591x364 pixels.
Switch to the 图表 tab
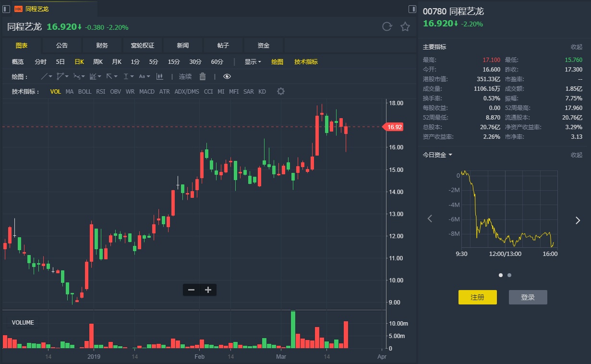22,46
